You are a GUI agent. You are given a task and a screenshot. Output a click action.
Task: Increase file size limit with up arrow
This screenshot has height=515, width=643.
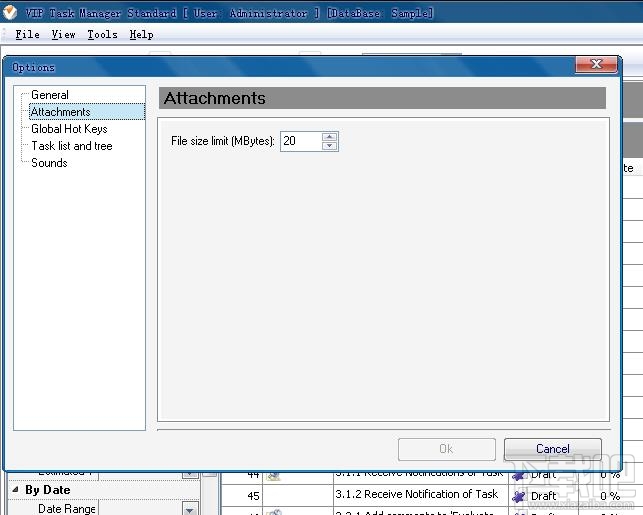click(x=330, y=137)
